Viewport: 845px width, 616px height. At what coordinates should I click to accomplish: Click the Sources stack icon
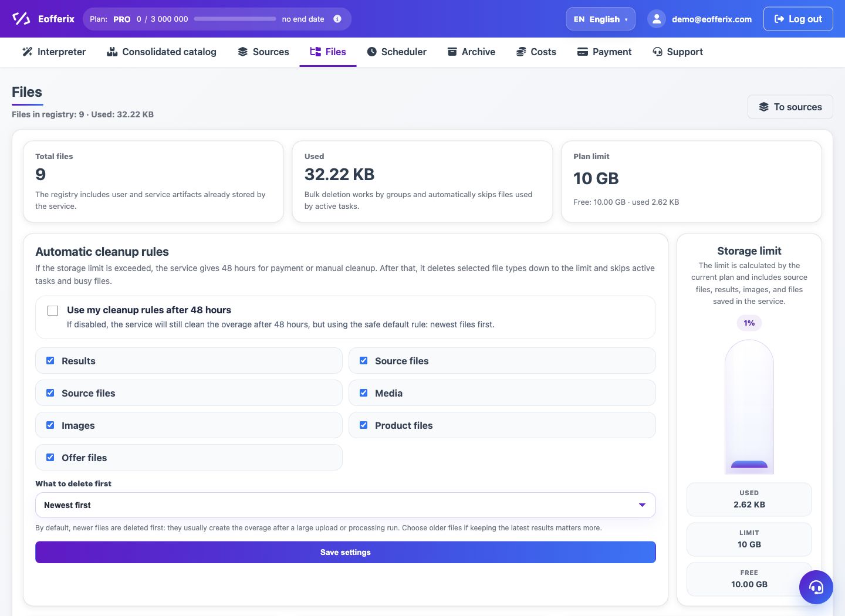pos(243,52)
